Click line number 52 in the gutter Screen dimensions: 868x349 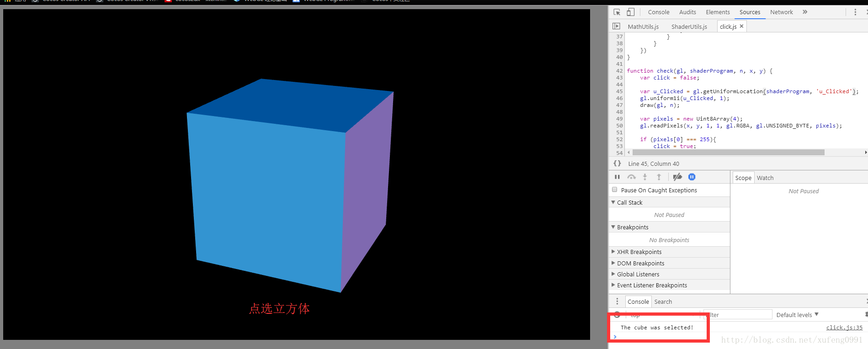click(x=619, y=139)
